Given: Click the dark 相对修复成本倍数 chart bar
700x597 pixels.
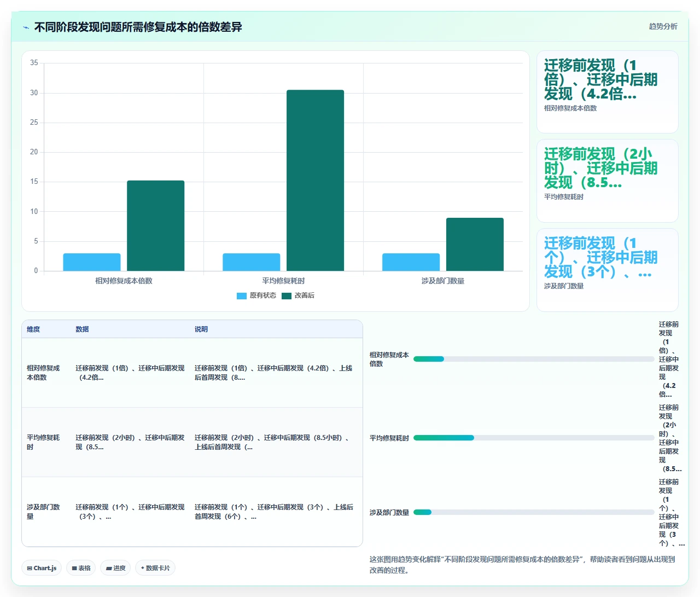Looking at the screenshot, I should coord(156,225).
